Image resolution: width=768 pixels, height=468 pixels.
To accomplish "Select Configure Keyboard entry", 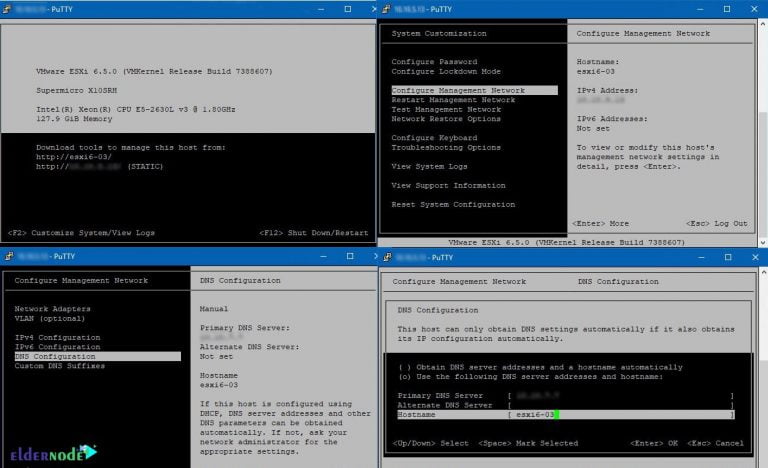I will pos(434,138).
